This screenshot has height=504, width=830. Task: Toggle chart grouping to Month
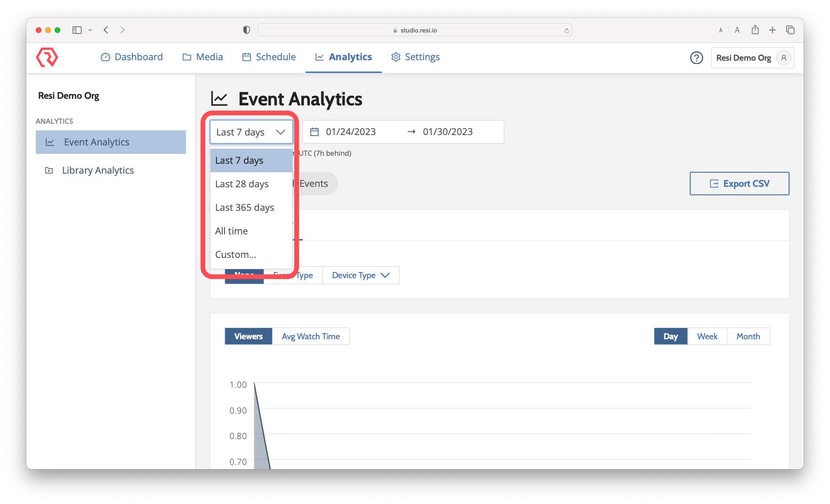[748, 336]
